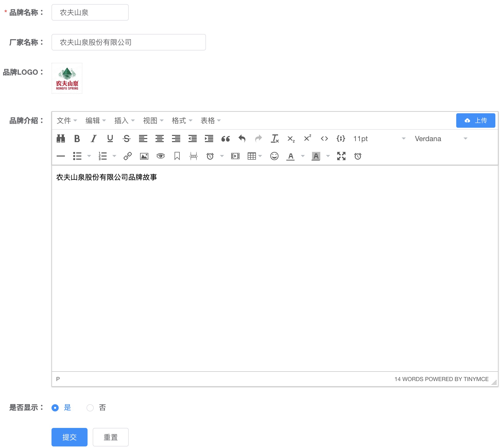Open the 视图 menu
The width and height of the screenshot is (500, 448).
click(x=153, y=120)
